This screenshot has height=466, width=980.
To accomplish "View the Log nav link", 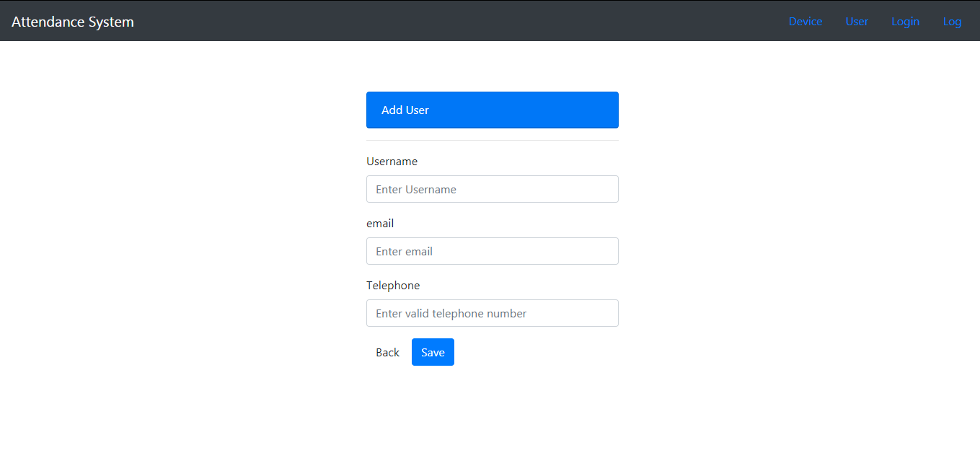I will pos(952,22).
